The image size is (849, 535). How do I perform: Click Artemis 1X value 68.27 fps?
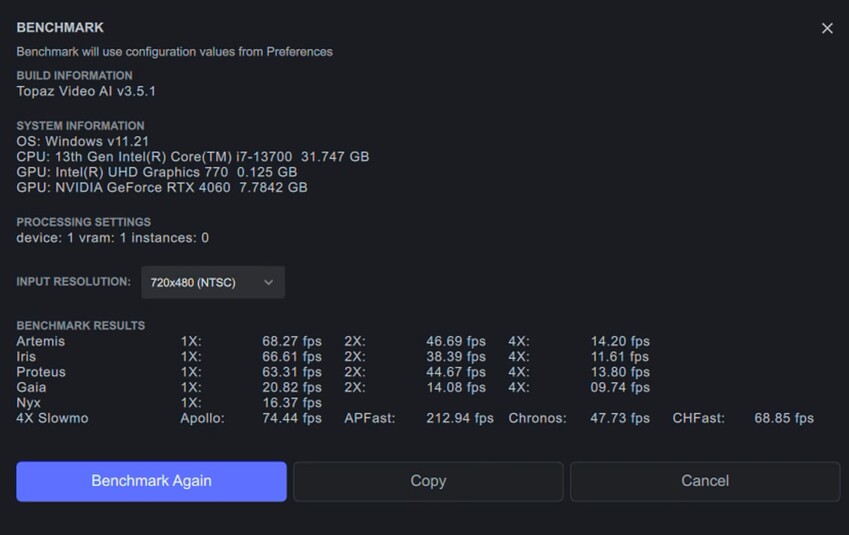click(292, 341)
